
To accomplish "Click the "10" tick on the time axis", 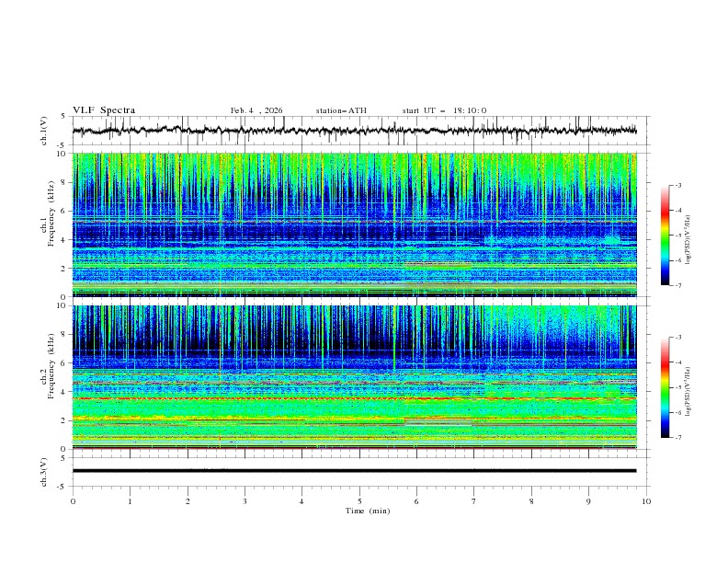I will [x=646, y=501].
